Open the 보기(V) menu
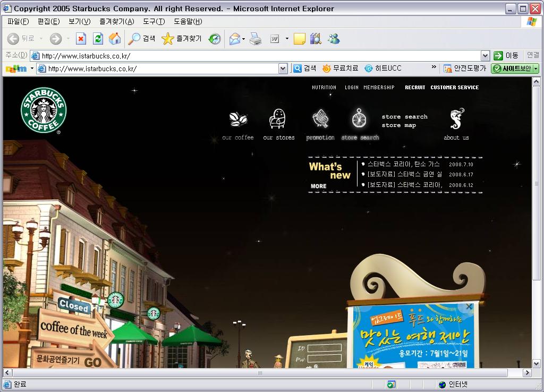Viewport: 544px width, 392px height. coord(80,21)
